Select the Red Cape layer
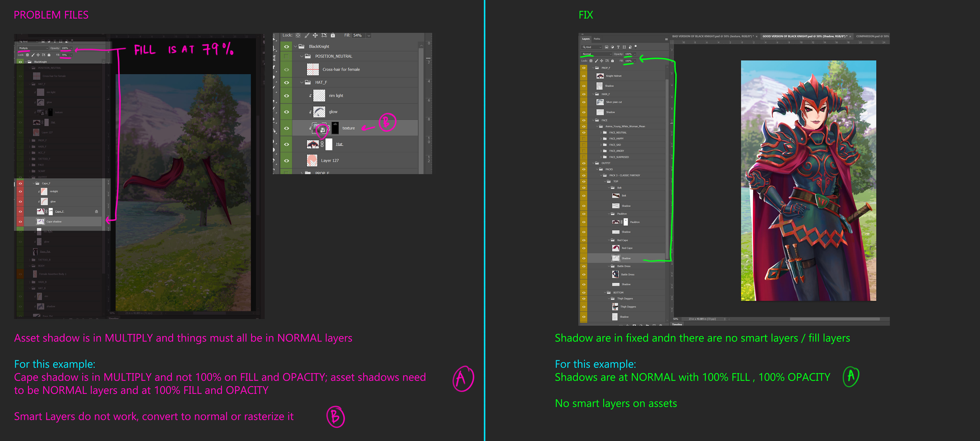Screen dimensions: 980x441 click(x=627, y=248)
